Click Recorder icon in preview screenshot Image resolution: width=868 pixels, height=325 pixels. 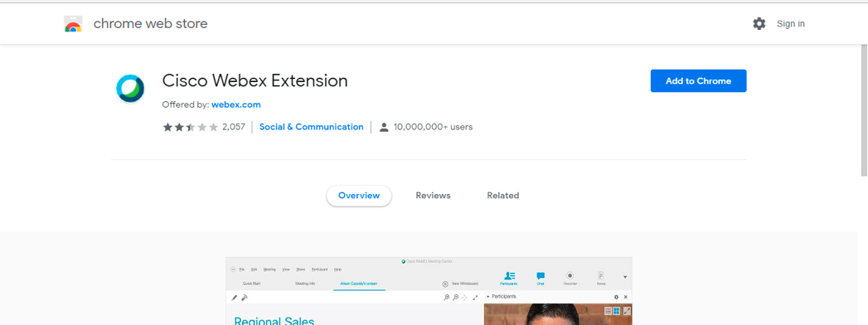tap(570, 276)
